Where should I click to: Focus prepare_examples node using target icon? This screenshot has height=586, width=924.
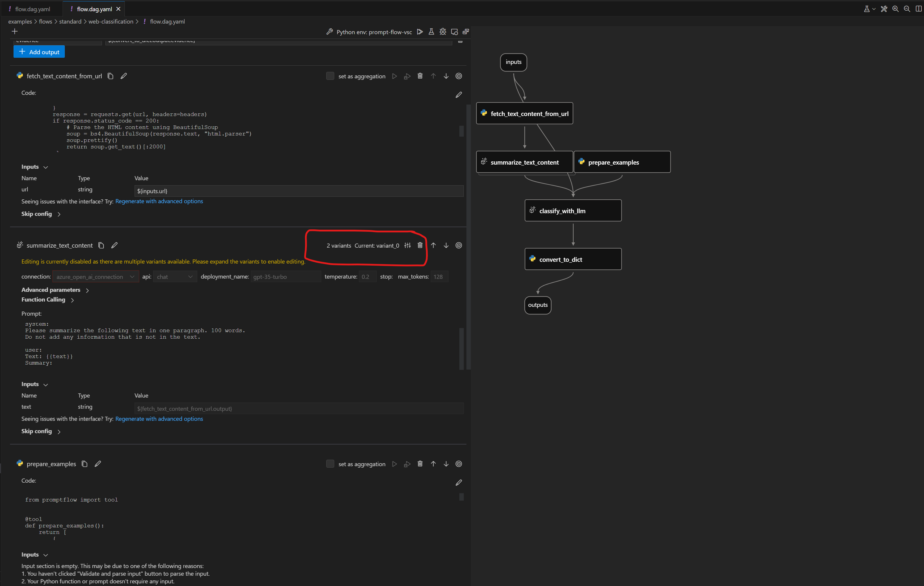coord(458,463)
